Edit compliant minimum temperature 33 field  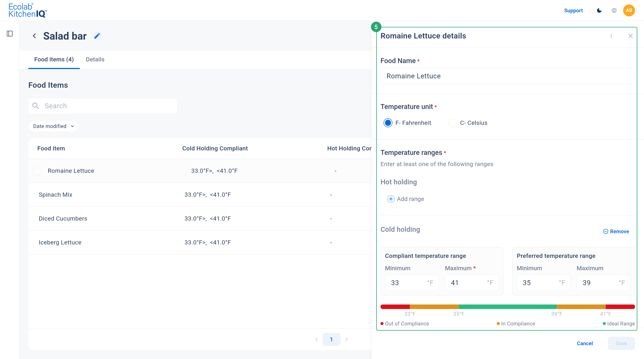click(x=412, y=283)
